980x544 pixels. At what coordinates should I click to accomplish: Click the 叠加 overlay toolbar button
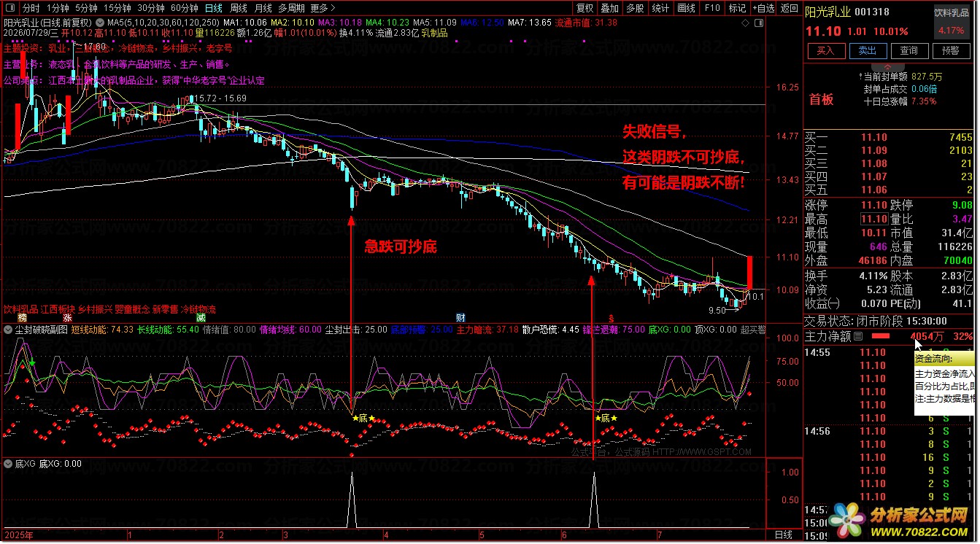[610, 9]
